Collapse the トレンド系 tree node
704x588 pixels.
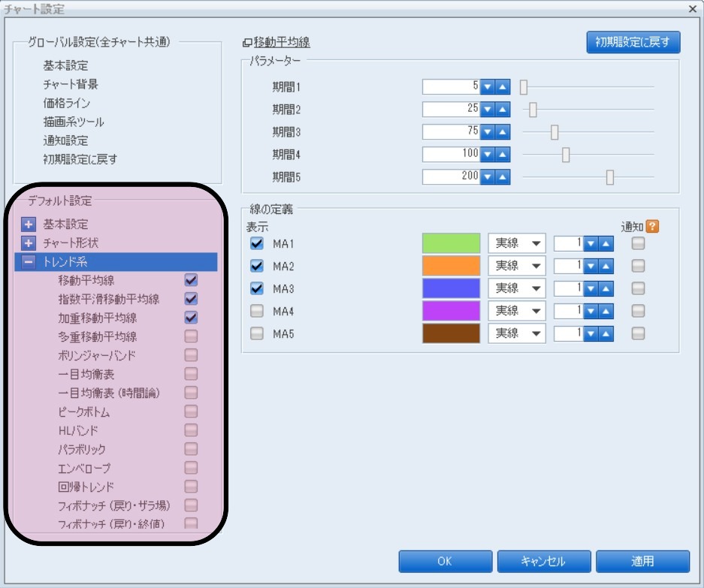pos(29,262)
